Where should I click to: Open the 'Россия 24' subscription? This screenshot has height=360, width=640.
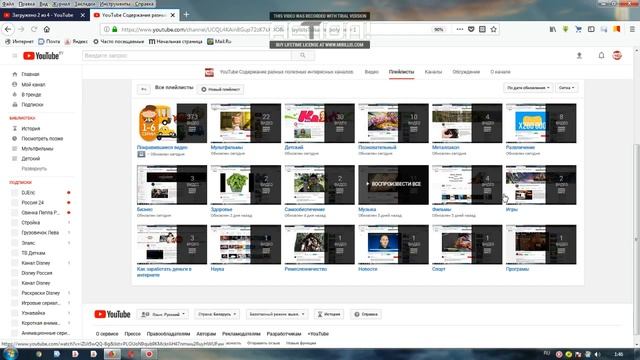[x=33, y=202]
